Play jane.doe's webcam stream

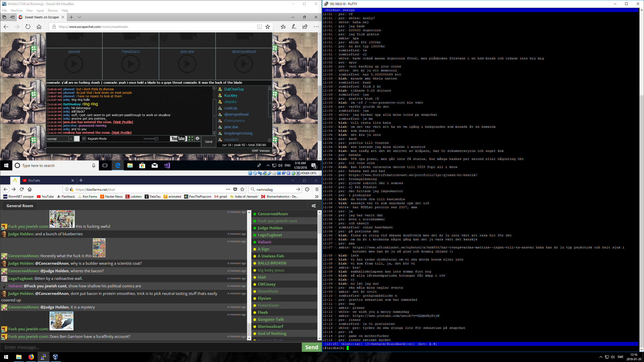(x=187, y=64)
